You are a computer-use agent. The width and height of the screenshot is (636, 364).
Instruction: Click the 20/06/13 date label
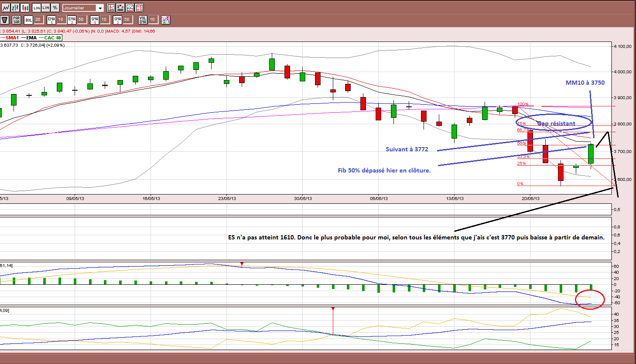point(530,198)
